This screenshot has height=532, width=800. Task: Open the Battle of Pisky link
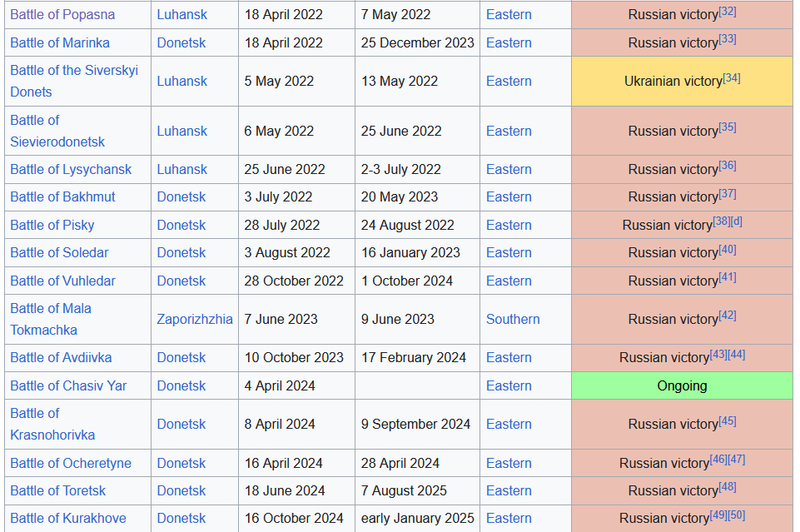click(x=52, y=225)
